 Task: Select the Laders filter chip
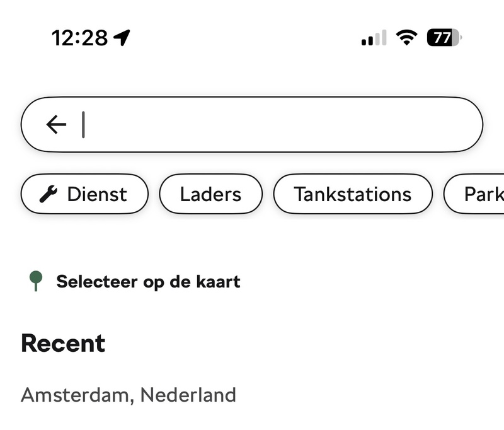(210, 194)
